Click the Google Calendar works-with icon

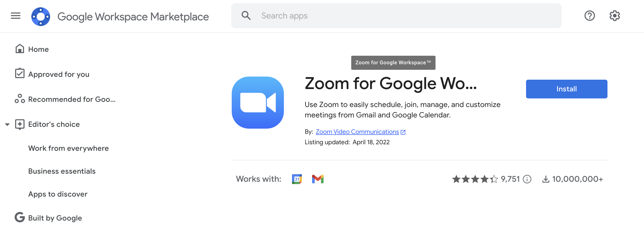click(x=297, y=179)
